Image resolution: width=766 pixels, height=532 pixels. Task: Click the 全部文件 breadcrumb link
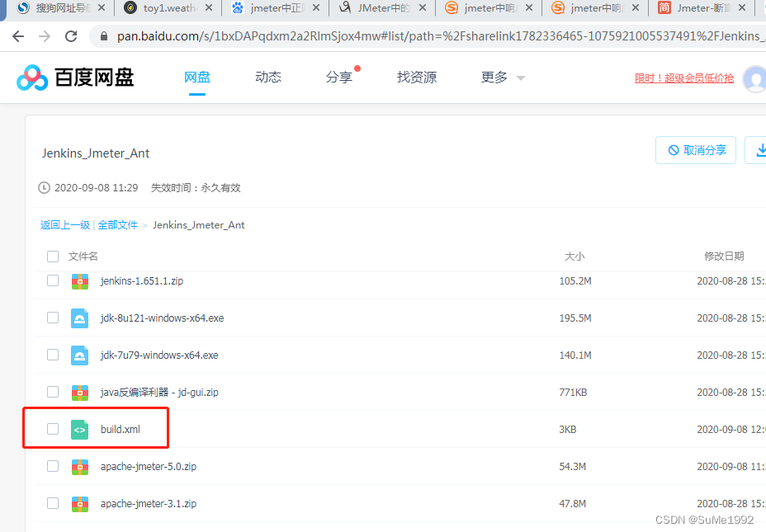117,225
